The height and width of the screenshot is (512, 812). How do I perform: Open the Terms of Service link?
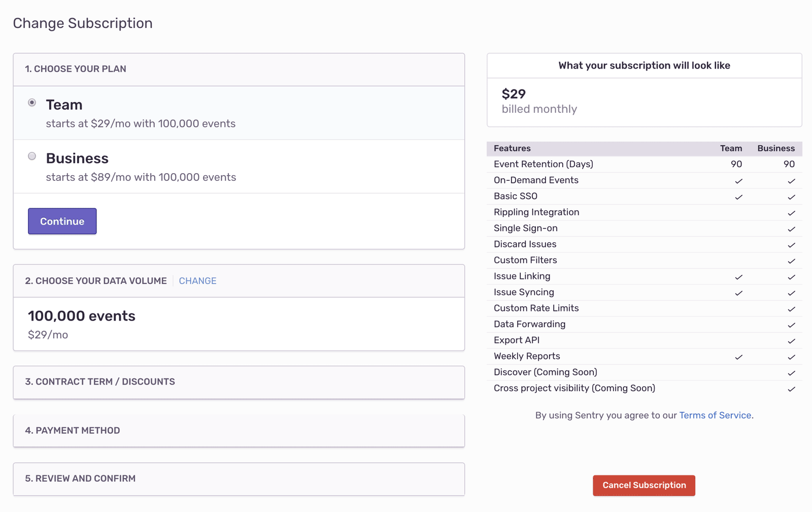(715, 415)
